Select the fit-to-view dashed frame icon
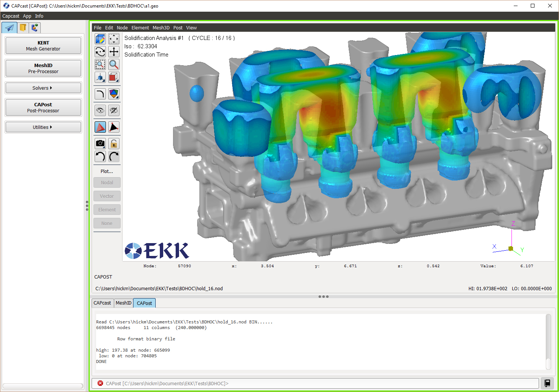 pyautogui.click(x=114, y=39)
